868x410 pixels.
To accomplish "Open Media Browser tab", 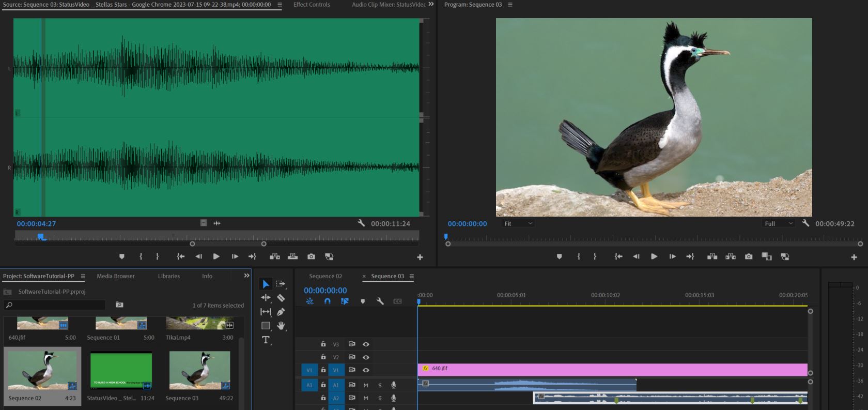I will pos(116,276).
